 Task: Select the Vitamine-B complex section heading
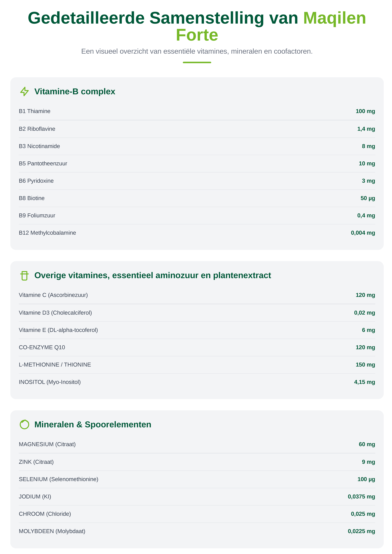click(75, 91)
